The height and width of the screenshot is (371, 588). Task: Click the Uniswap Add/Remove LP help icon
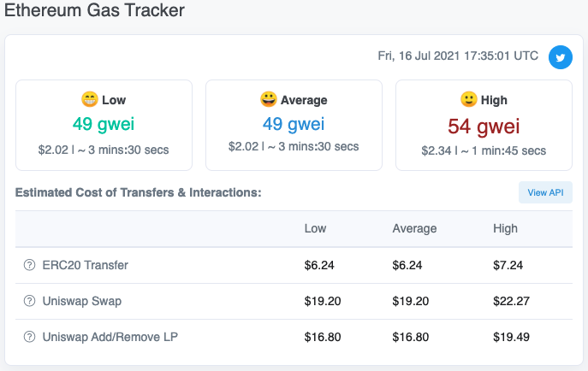click(29, 337)
